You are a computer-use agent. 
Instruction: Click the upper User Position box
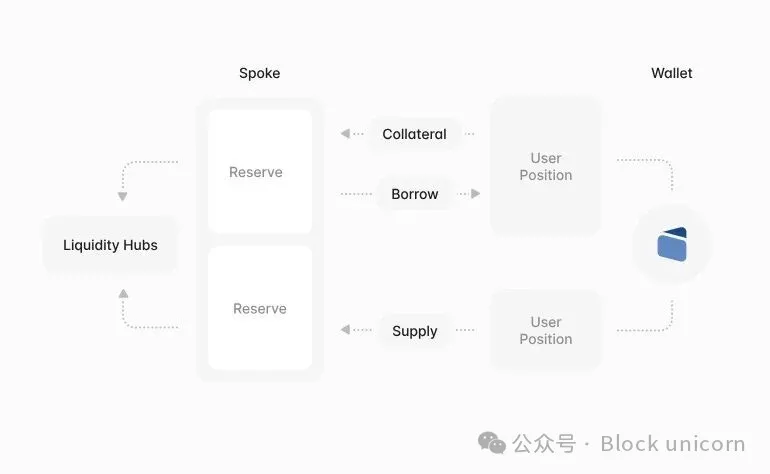click(x=545, y=166)
